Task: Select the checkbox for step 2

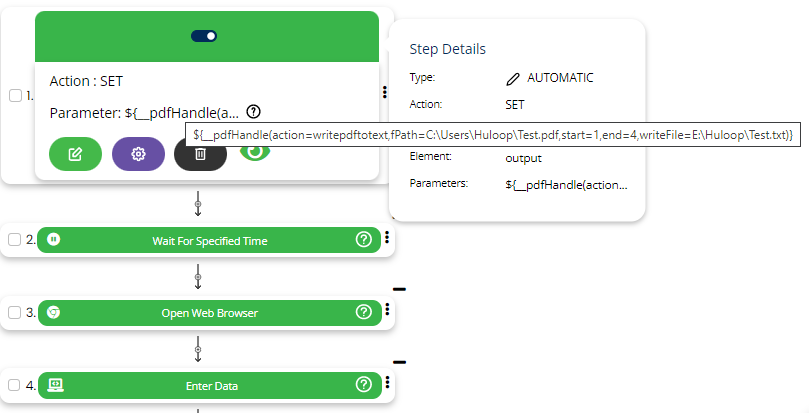Action: click(15, 240)
